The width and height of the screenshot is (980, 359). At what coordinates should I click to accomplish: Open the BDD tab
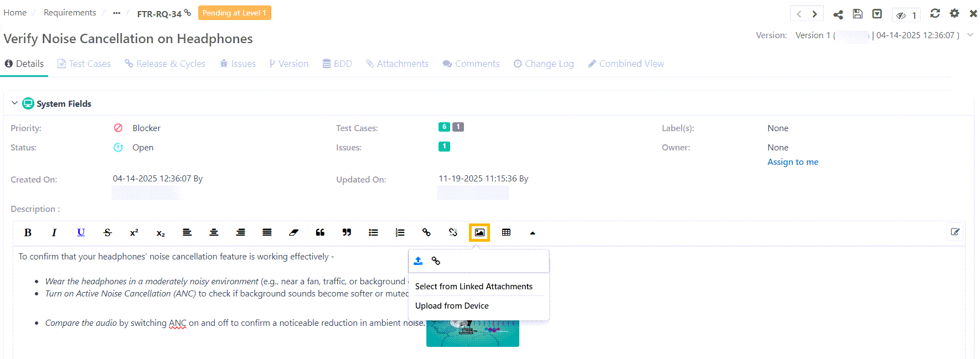click(x=337, y=64)
